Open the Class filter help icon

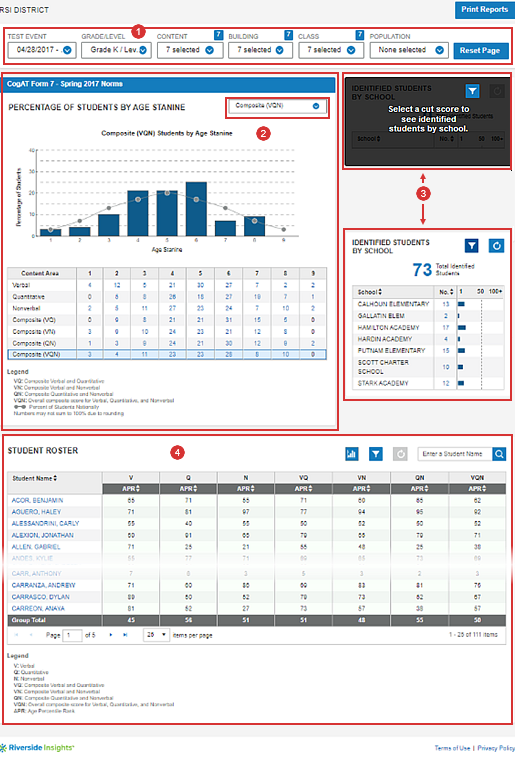[359, 35]
